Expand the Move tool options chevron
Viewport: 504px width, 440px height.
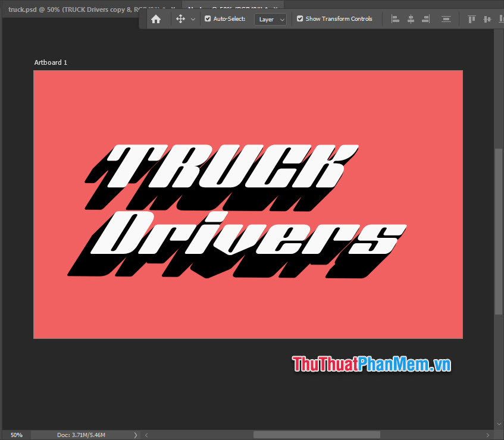tap(193, 18)
